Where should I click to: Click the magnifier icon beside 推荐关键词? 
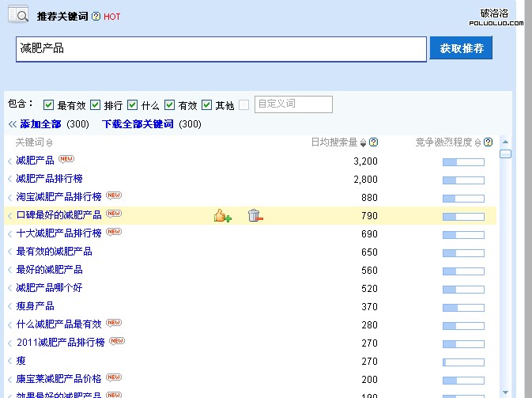pyautogui.click(x=18, y=14)
